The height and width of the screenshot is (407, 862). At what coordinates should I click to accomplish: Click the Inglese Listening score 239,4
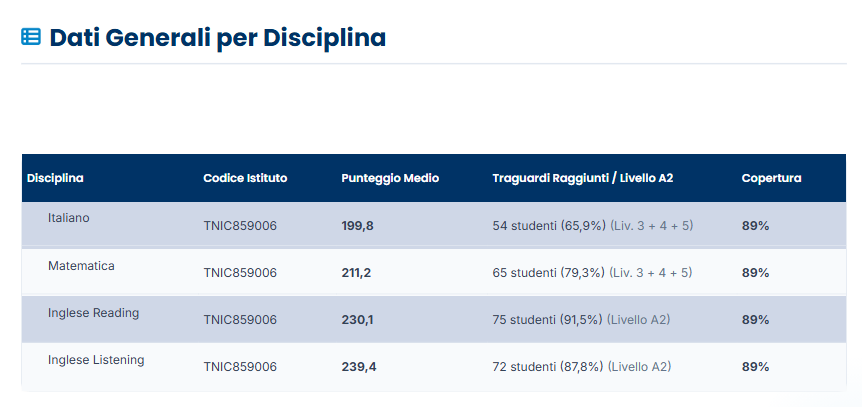(x=359, y=366)
